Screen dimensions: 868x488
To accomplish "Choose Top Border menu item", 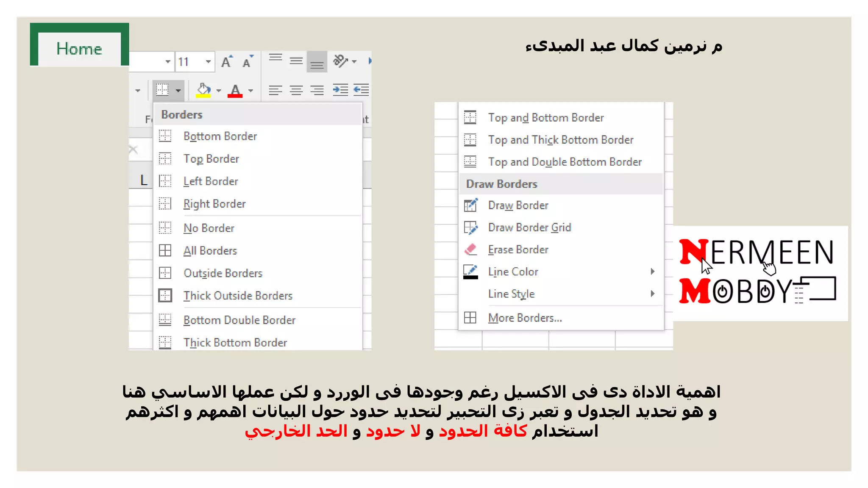I will (x=258, y=158).
